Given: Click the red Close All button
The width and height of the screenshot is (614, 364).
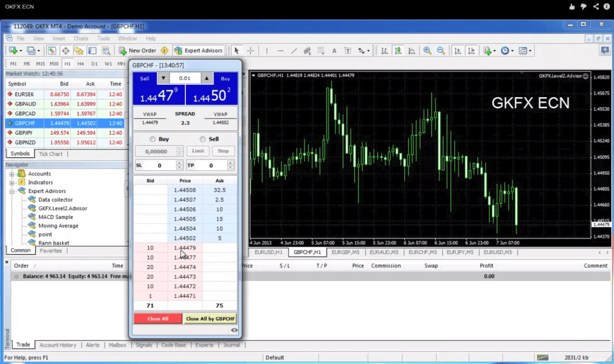Looking at the screenshot, I should 158,318.
